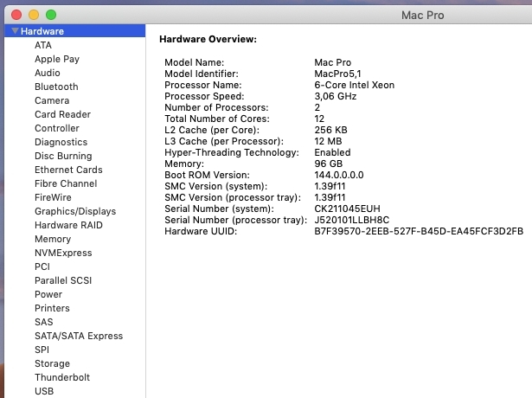Open the SAS entry

[x=44, y=322]
